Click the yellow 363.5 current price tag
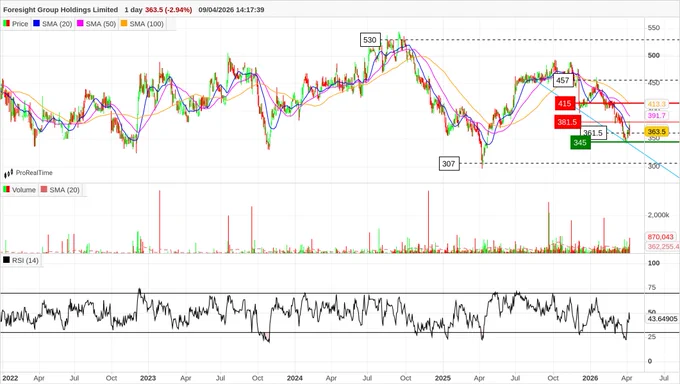680x384 pixels. pos(656,131)
